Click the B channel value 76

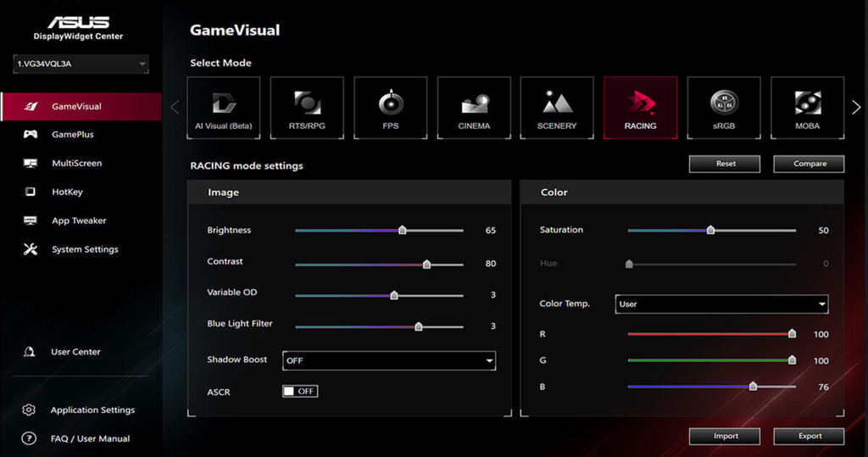(x=823, y=387)
